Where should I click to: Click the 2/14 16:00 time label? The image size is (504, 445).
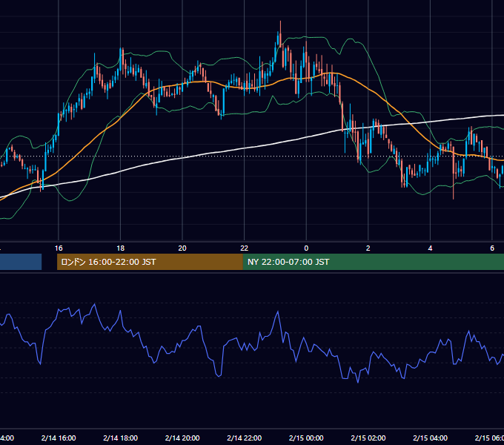click(59, 438)
